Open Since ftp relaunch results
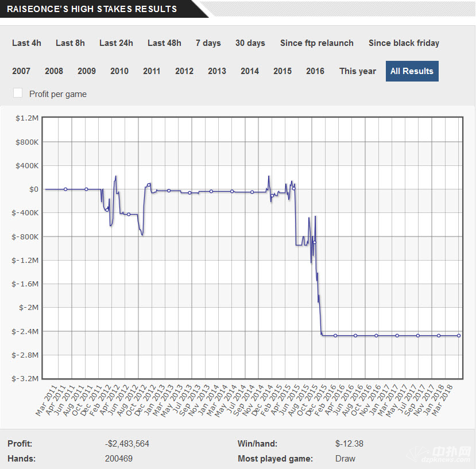The width and height of the screenshot is (476, 469). click(316, 43)
